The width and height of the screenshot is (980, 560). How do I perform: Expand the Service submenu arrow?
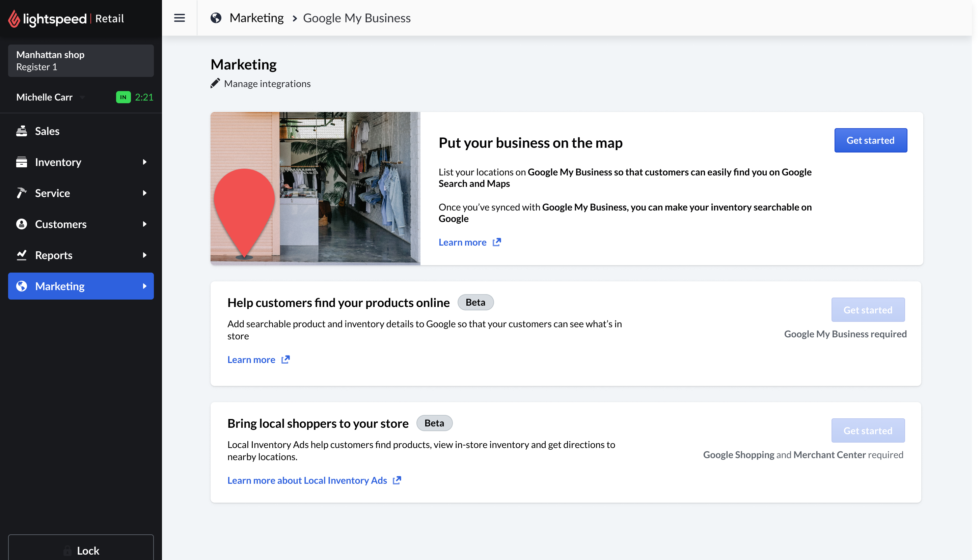coord(145,193)
